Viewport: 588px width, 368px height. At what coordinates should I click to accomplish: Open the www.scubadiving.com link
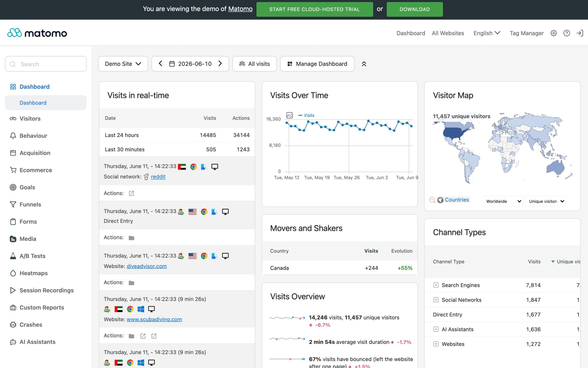tap(154, 319)
